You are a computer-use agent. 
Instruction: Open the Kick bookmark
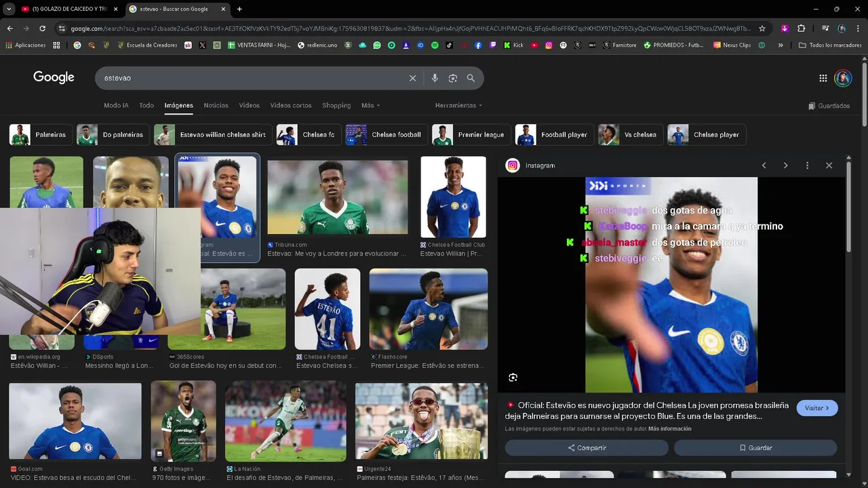(x=513, y=45)
